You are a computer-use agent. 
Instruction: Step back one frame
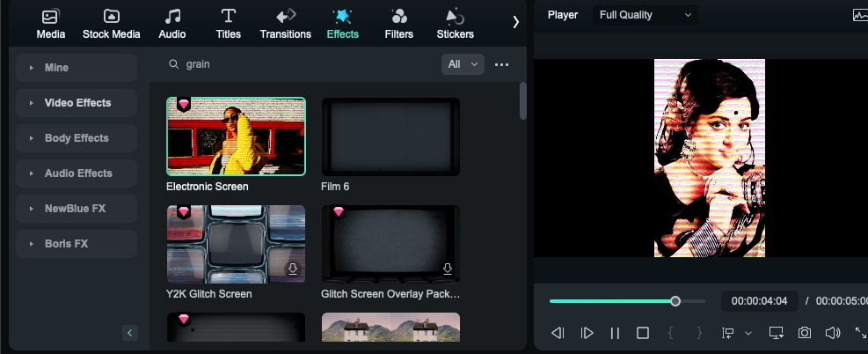[558, 333]
